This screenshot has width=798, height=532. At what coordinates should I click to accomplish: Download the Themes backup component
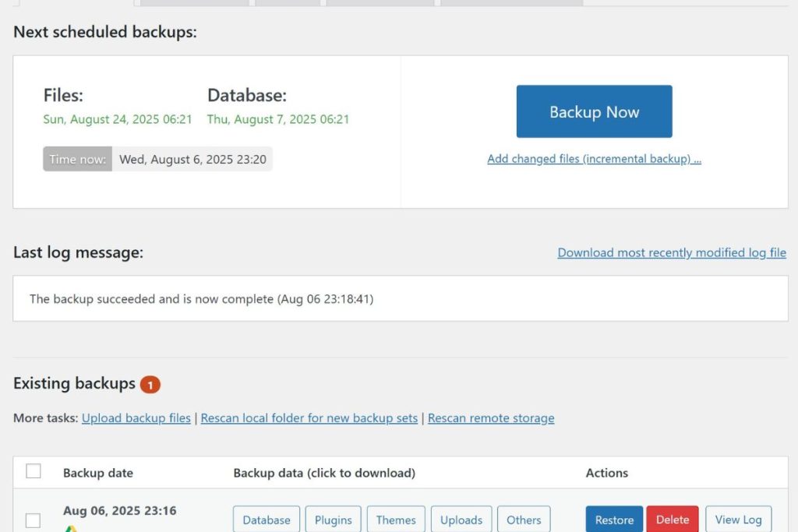[395, 519]
